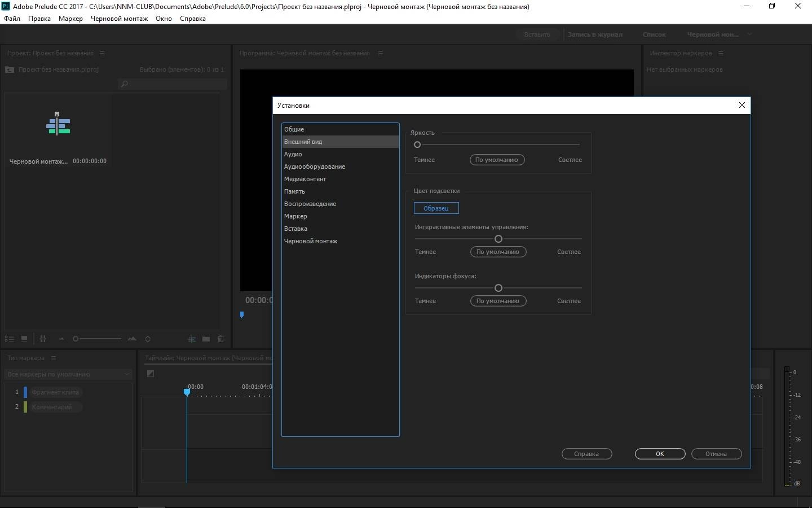812x508 pixels.
Task: Switch Project panel to list view
Action: tap(9, 339)
